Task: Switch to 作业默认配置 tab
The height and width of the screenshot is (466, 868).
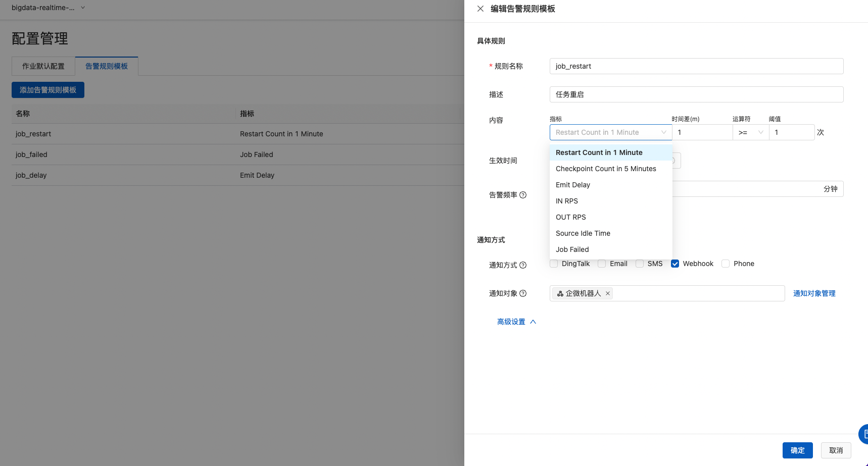Action: (x=43, y=66)
